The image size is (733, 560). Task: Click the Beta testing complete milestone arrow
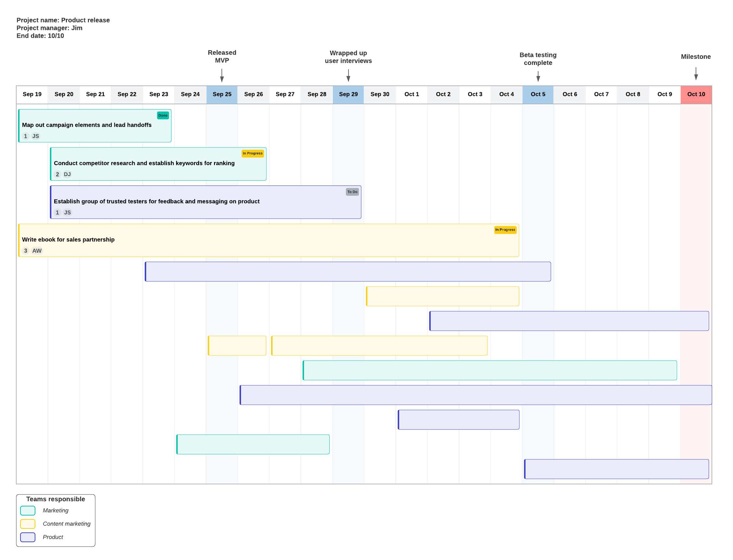(538, 76)
